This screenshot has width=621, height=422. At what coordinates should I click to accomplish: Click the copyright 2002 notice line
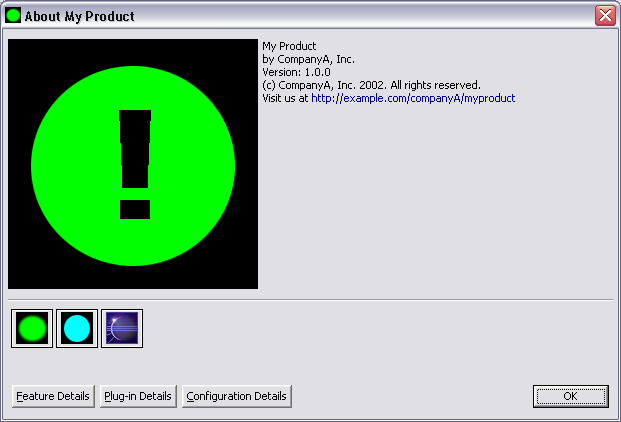coord(371,85)
